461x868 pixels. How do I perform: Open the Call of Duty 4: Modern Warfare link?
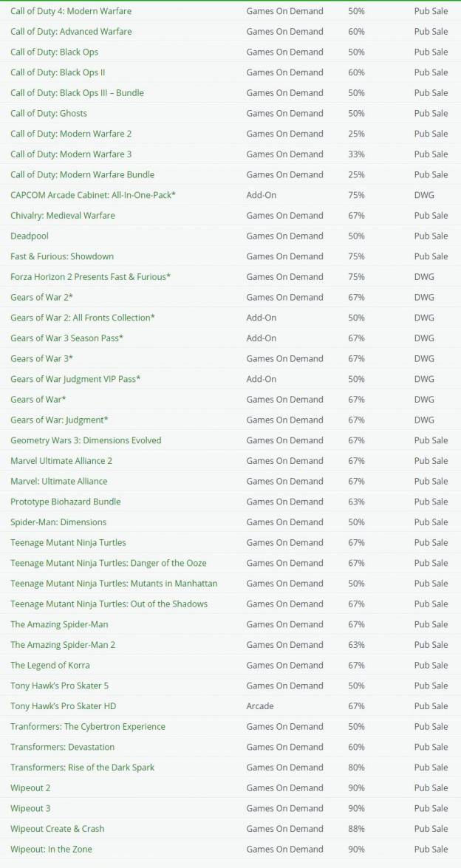click(71, 11)
